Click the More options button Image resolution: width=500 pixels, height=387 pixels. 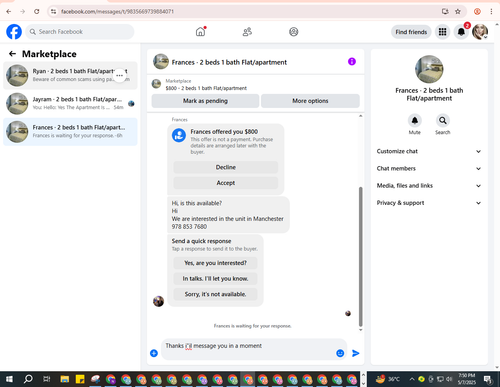click(310, 101)
